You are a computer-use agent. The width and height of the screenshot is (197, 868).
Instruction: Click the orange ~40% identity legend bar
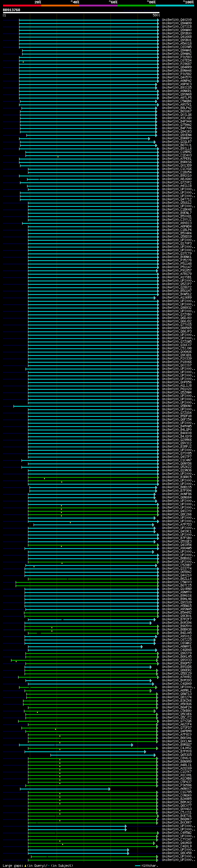click(60, 6)
